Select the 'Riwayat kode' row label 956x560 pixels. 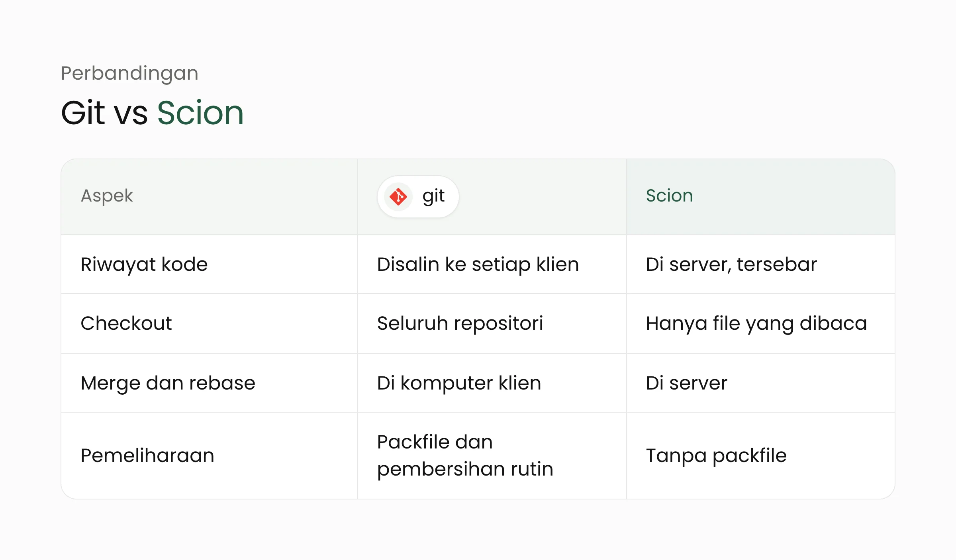(x=144, y=265)
